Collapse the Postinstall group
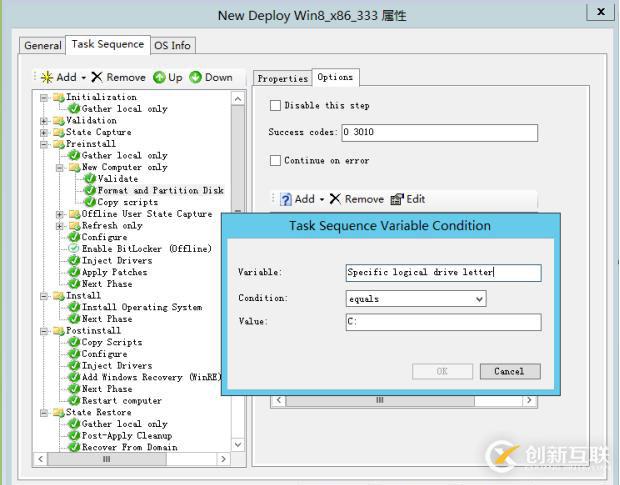620x485 pixels. pos(44,331)
